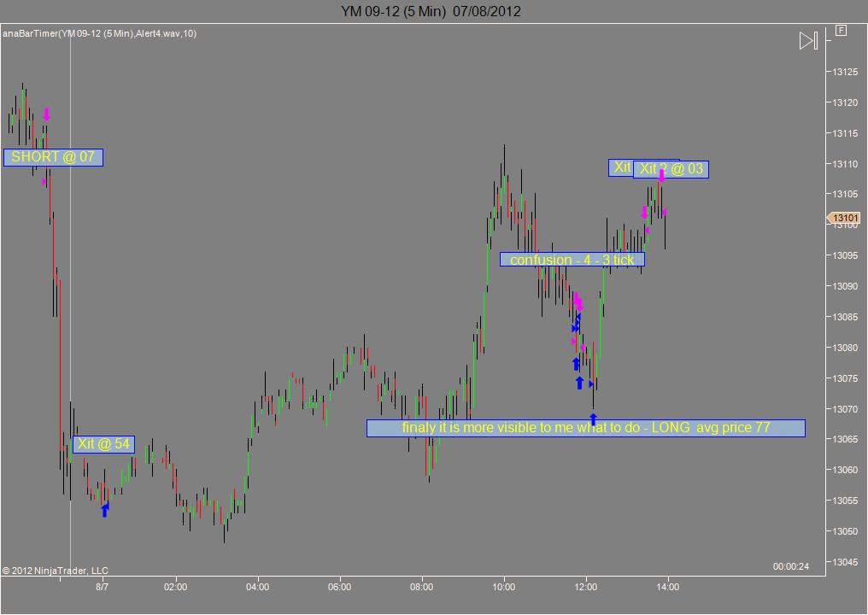Select the blue up arrow below Xit @ 54

click(x=104, y=511)
